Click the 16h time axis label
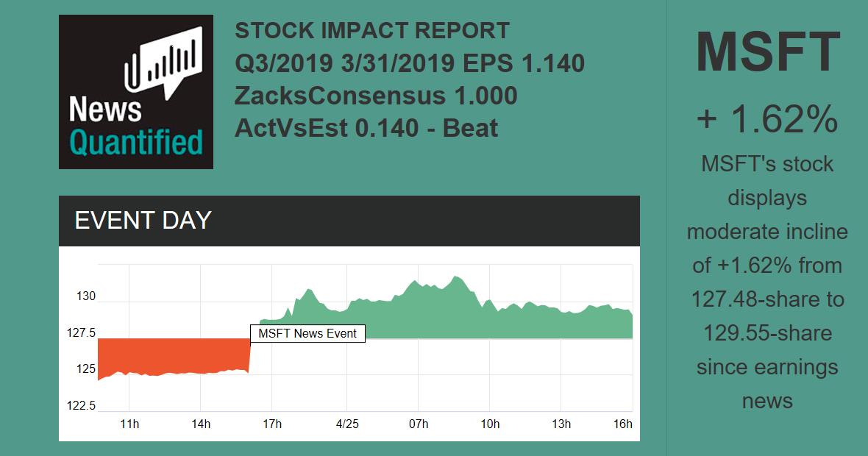Image resolution: width=868 pixels, height=456 pixels. click(622, 424)
